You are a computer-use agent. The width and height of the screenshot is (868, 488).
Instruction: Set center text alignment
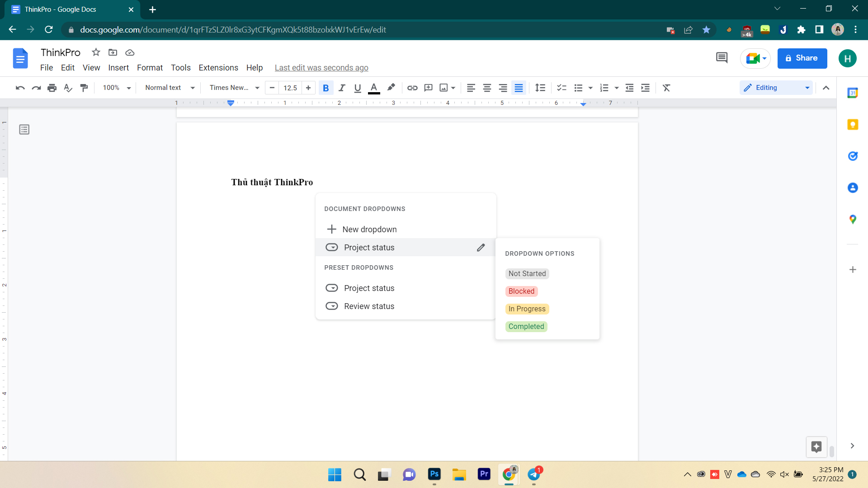pos(487,88)
